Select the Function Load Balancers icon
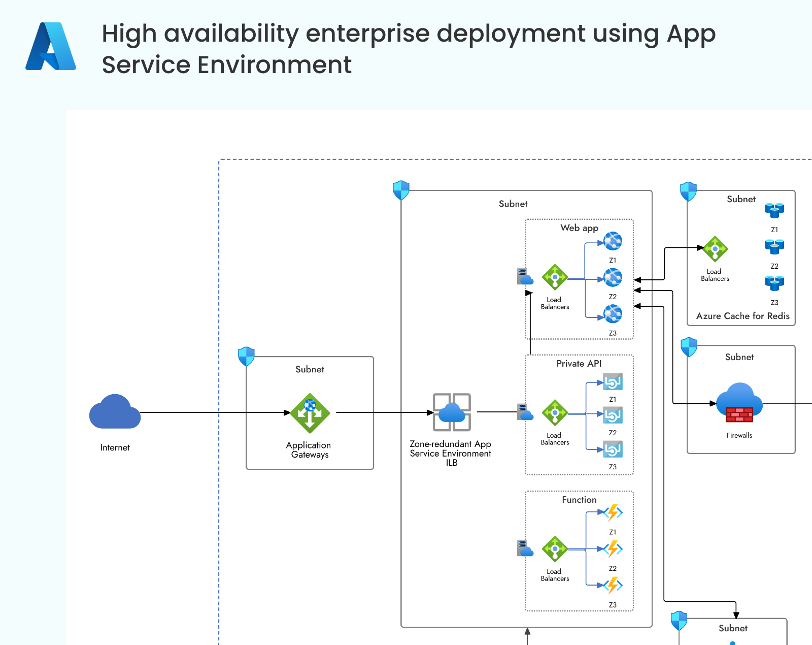 click(x=555, y=549)
